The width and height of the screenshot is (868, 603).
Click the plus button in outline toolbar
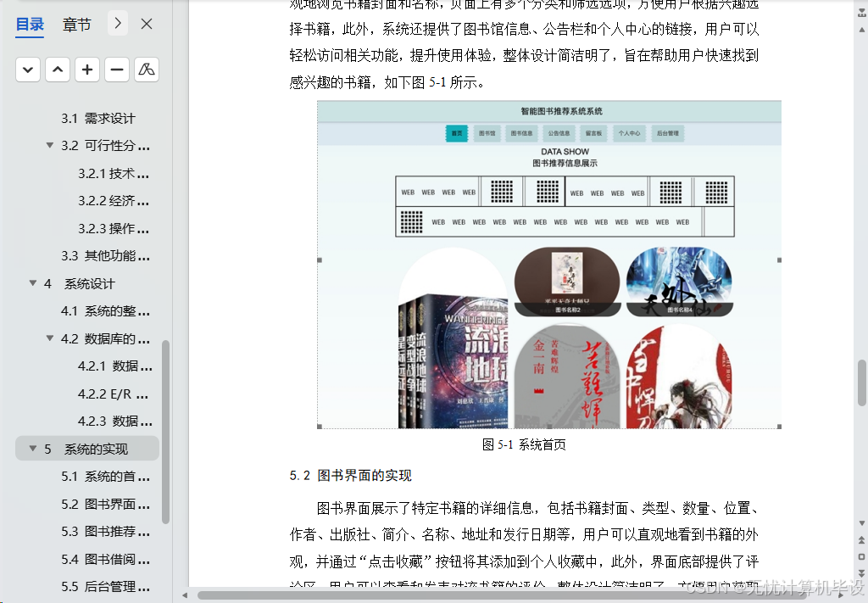click(87, 70)
